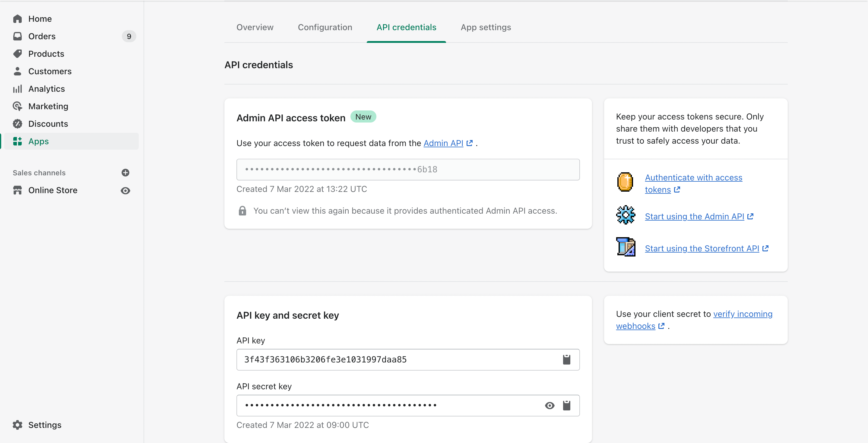Image resolution: width=868 pixels, height=443 pixels.
Task: Click the gear icon next to Start using the Admin API
Action: [x=626, y=215]
